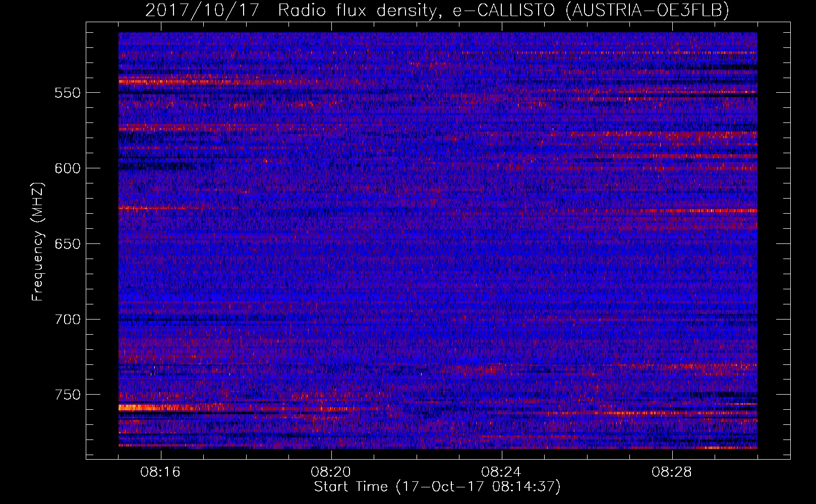Click the 08:28 time tick label
The height and width of the screenshot is (504, 816).
pos(672,472)
